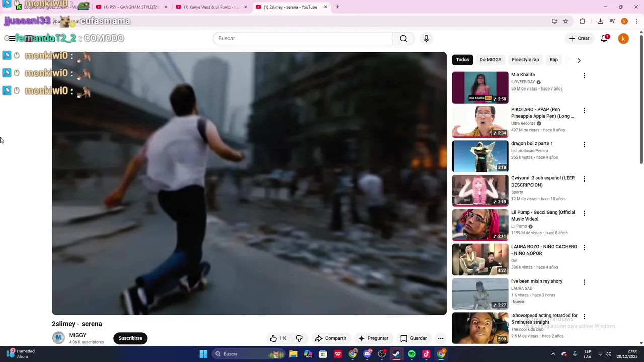Select the Rap filter chip
Screen dimensions: 644x362
553,60
